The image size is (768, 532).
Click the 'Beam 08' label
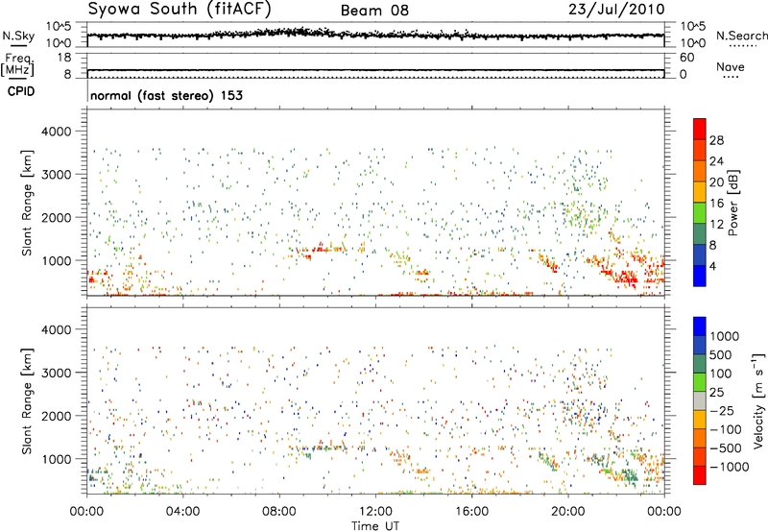(374, 11)
